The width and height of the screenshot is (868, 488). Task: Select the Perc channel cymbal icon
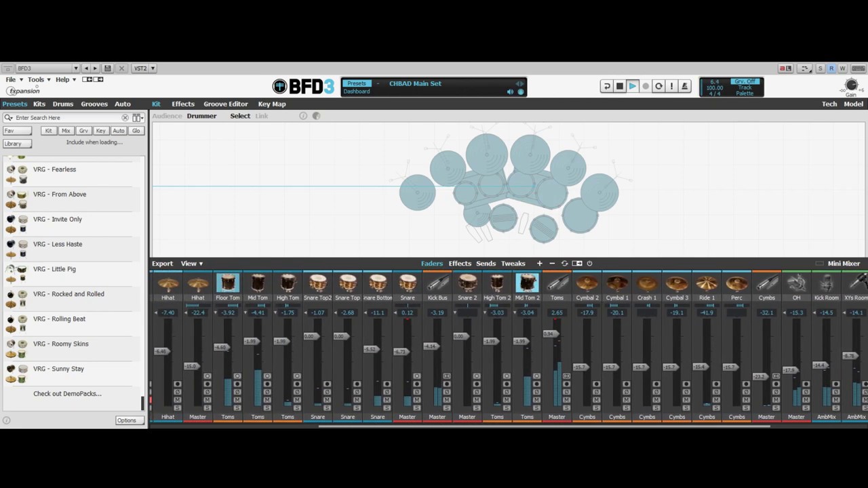(x=736, y=283)
